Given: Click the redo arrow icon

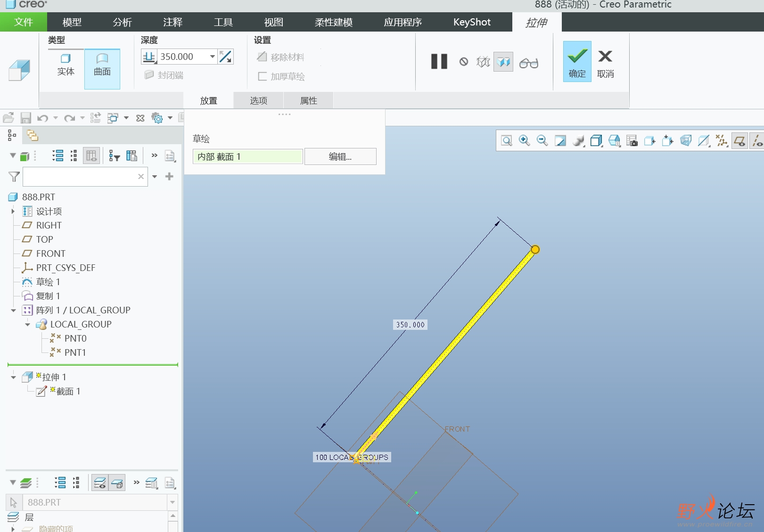Looking at the screenshot, I should pyautogui.click(x=70, y=118).
